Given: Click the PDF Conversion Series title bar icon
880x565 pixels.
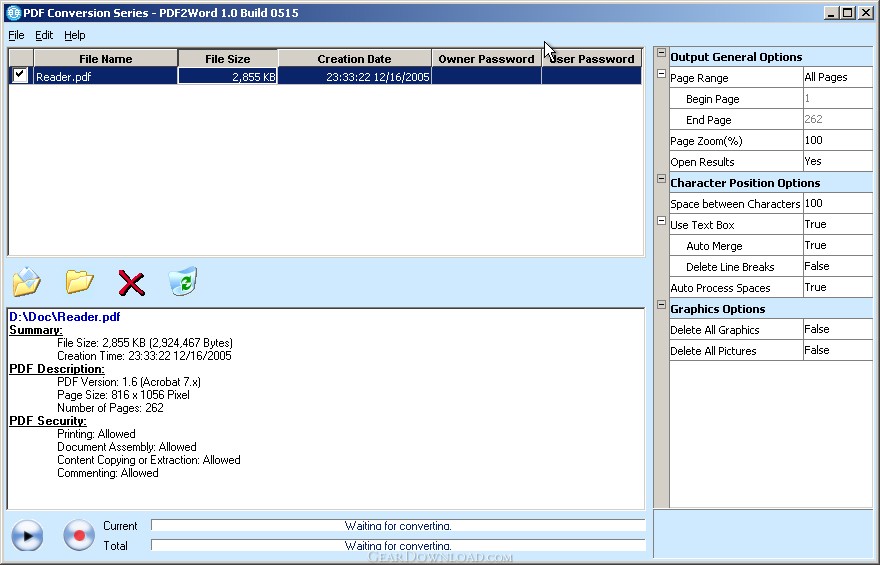Looking at the screenshot, I should click(13, 13).
